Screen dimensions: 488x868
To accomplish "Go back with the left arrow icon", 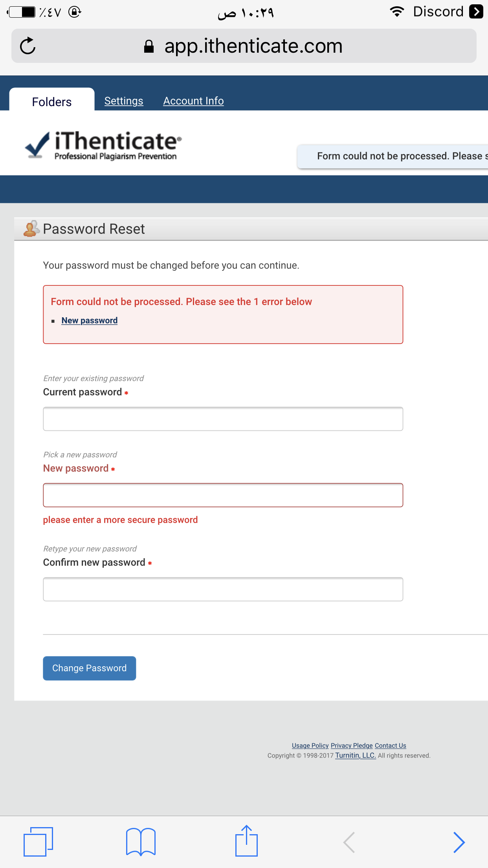I will (x=349, y=842).
